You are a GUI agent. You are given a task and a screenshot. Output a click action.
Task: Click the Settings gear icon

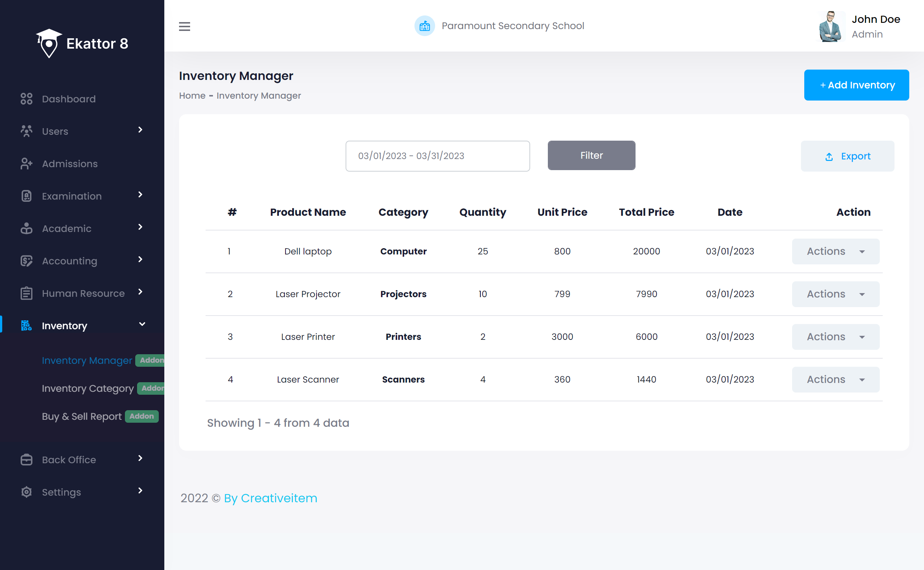[27, 492]
